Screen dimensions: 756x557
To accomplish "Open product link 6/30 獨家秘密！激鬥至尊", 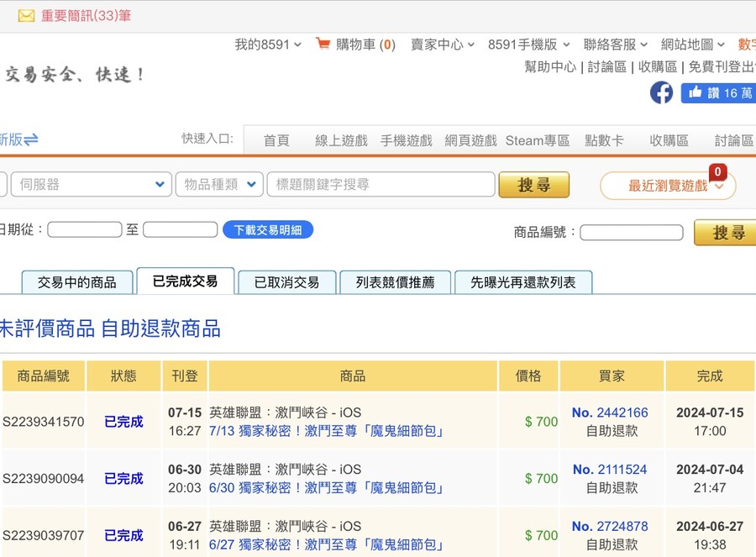I will 327,487.
